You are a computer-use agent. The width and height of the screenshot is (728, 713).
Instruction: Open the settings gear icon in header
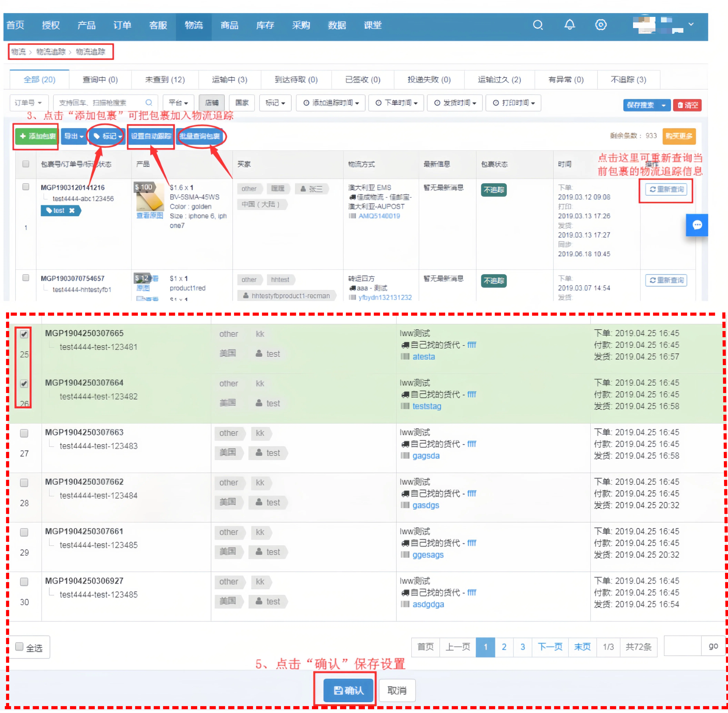tap(601, 25)
